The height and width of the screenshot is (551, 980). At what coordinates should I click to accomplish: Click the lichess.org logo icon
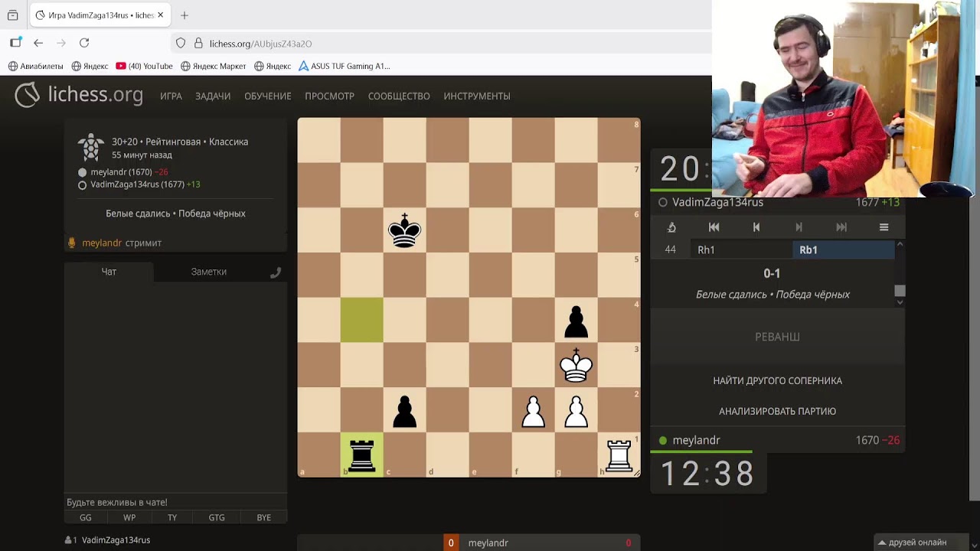pos(28,95)
